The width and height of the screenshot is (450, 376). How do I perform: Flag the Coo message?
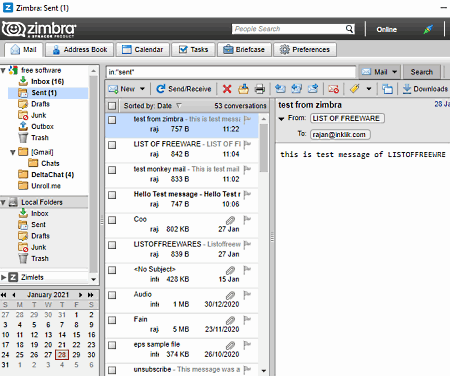pos(247,219)
